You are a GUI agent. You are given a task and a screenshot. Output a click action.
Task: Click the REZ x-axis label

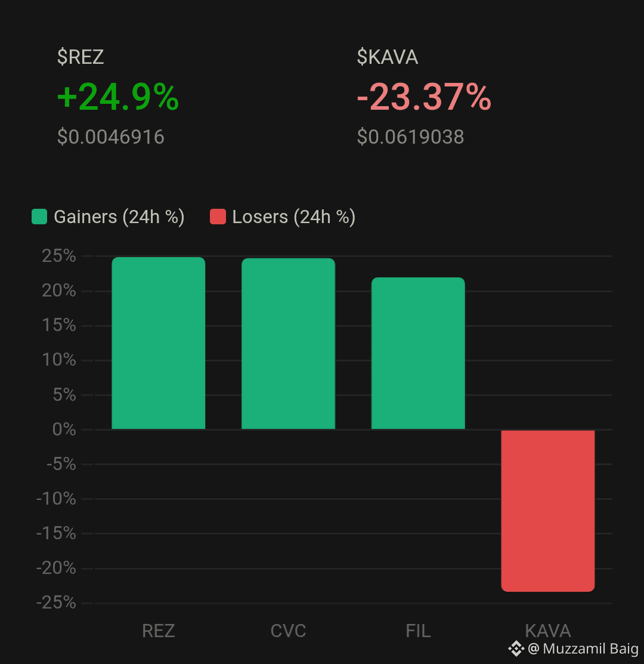click(x=159, y=631)
